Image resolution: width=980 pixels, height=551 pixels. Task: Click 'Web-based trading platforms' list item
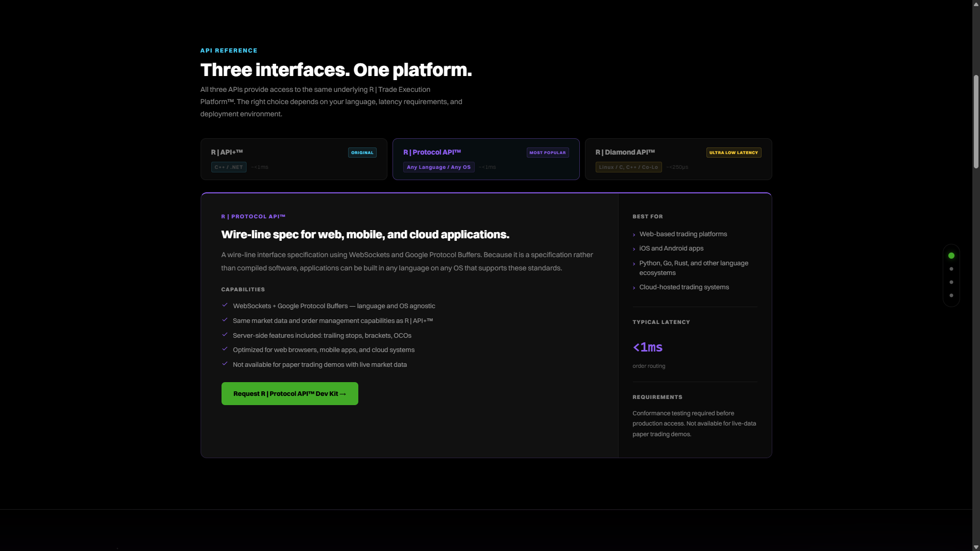683,234
